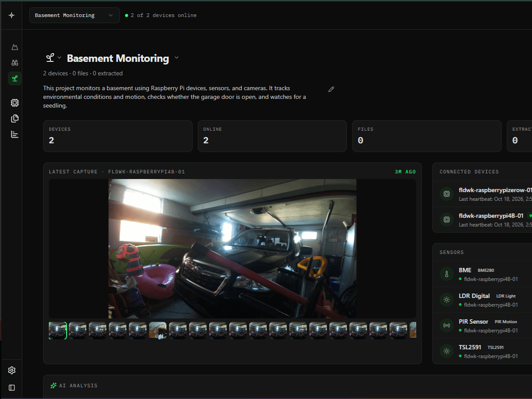Expand the seedling icon picker beside the title
Image resolution: width=532 pixels, height=399 pixels.
54,58
